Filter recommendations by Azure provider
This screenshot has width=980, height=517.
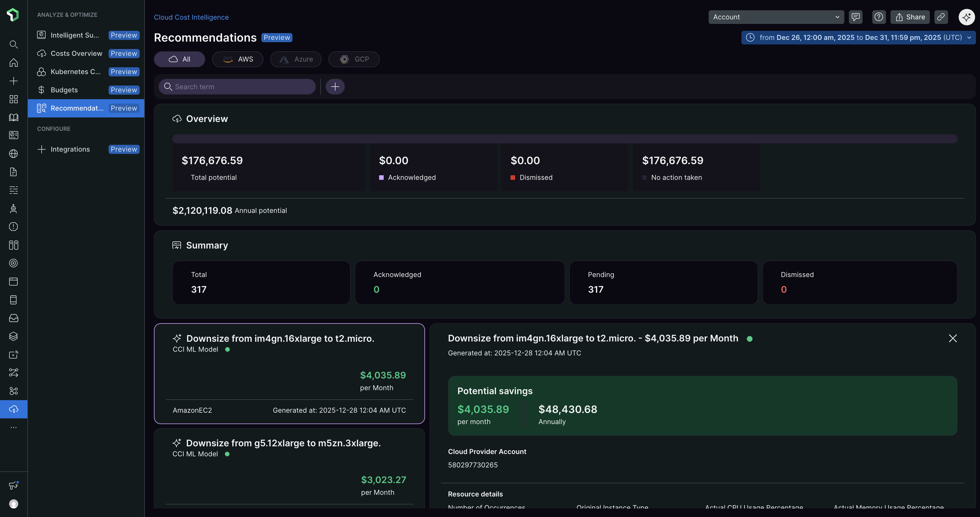coord(296,59)
